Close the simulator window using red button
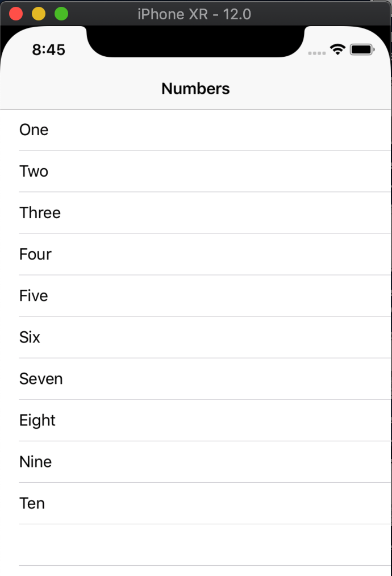This screenshot has height=576, width=392. click(x=16, y=14)
